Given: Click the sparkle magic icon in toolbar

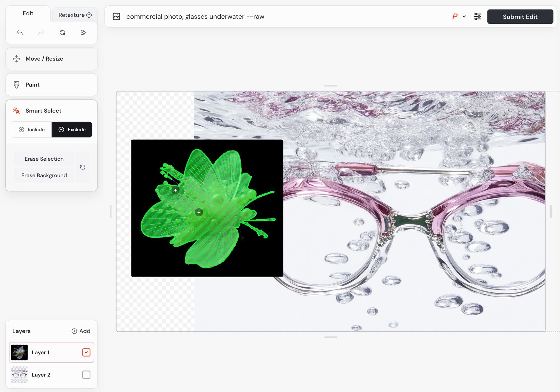Looking at the screenshot, I should [83, 33].
